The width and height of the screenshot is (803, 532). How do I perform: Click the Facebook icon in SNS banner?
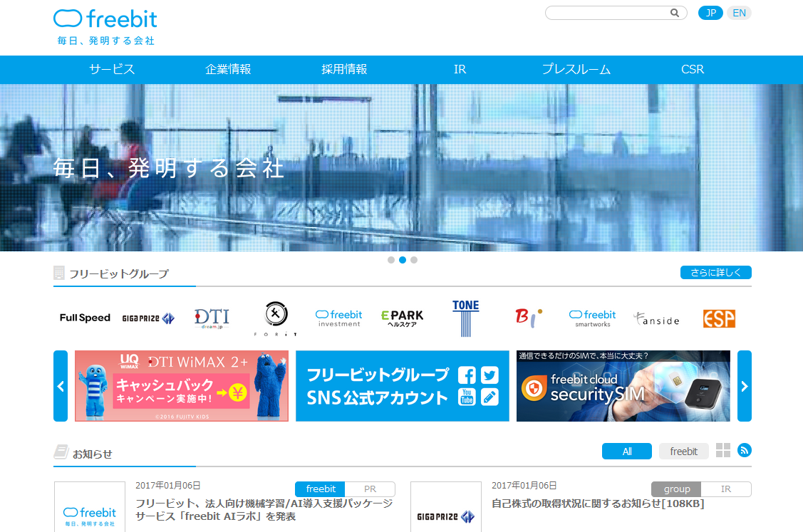pyautogui.click(x=467, y=375)
